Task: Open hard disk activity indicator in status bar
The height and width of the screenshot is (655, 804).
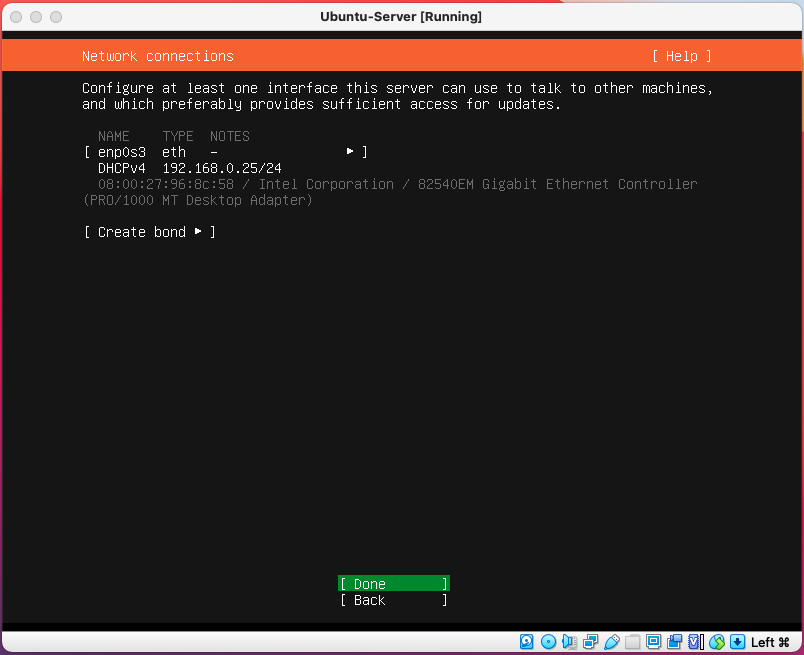Action: [x=527, y=642]
